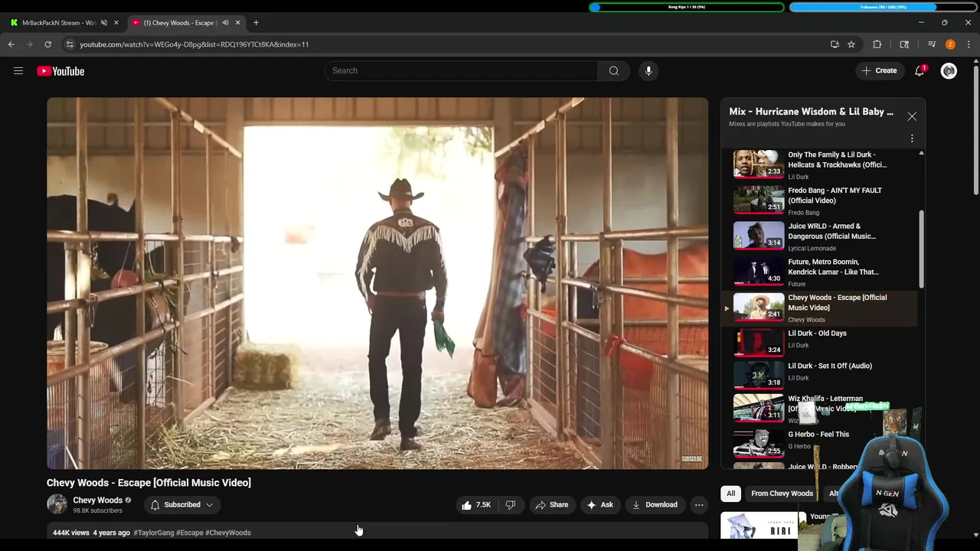Click the Chevy Woods channel avatar
This screenshot has height=551, width=980.
pyautogui.click(x=57, y=504)
